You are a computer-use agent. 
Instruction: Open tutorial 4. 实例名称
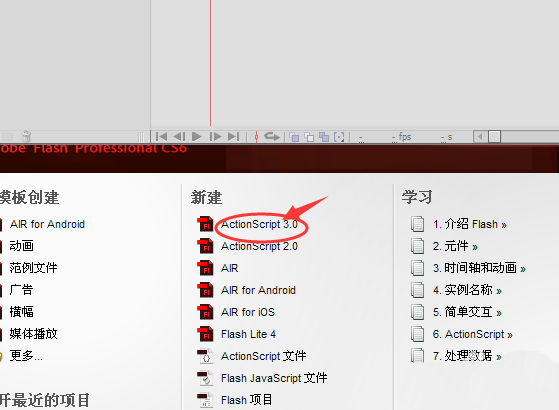click(x=467, y=290)
